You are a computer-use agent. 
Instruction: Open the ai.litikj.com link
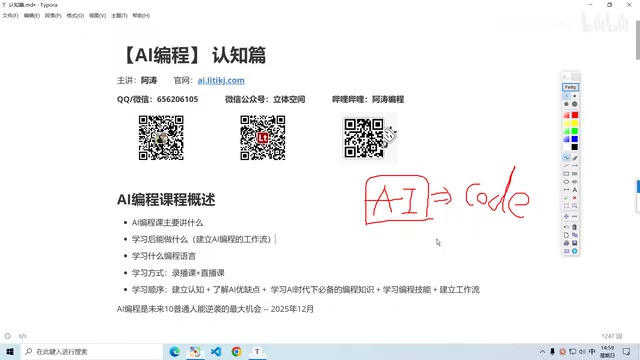[x=221, y=80]
